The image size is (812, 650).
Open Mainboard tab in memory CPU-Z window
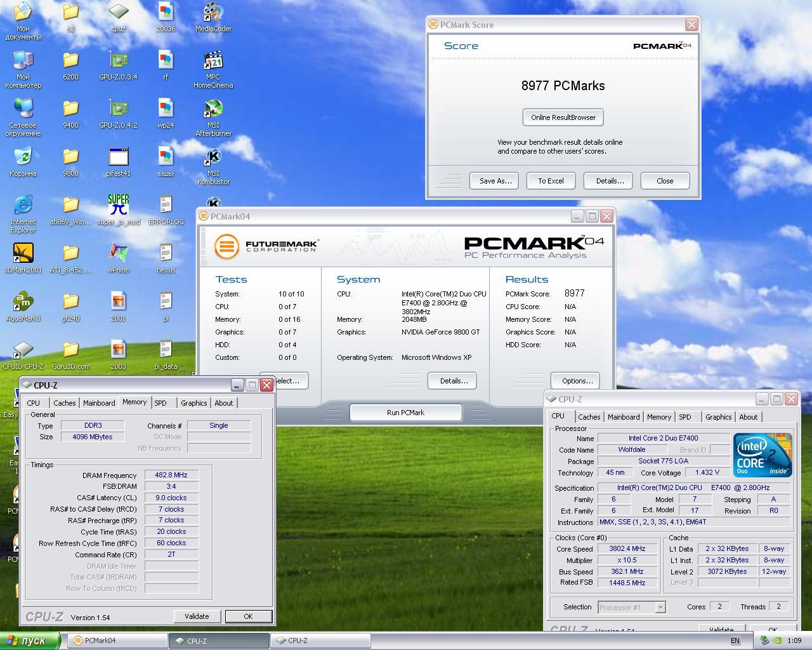pos(99,403)
